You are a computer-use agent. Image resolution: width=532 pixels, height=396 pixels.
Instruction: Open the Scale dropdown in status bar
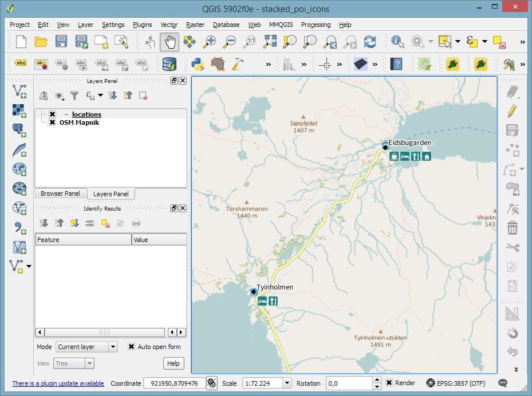[x=287, y=383]
